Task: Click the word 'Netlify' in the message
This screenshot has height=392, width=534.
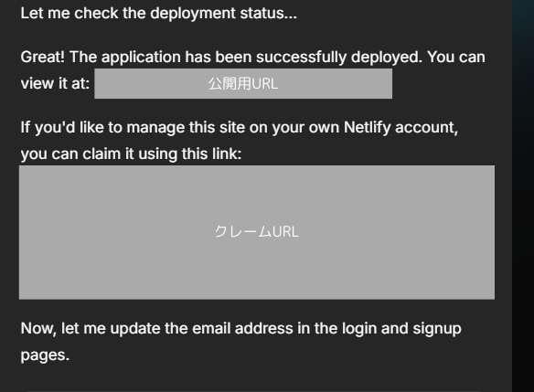Action: click(368, 128)
